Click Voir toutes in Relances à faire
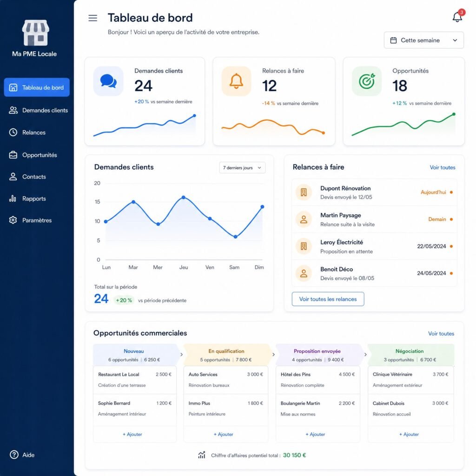This screenshot has width=476, height=476. (443, 167)
